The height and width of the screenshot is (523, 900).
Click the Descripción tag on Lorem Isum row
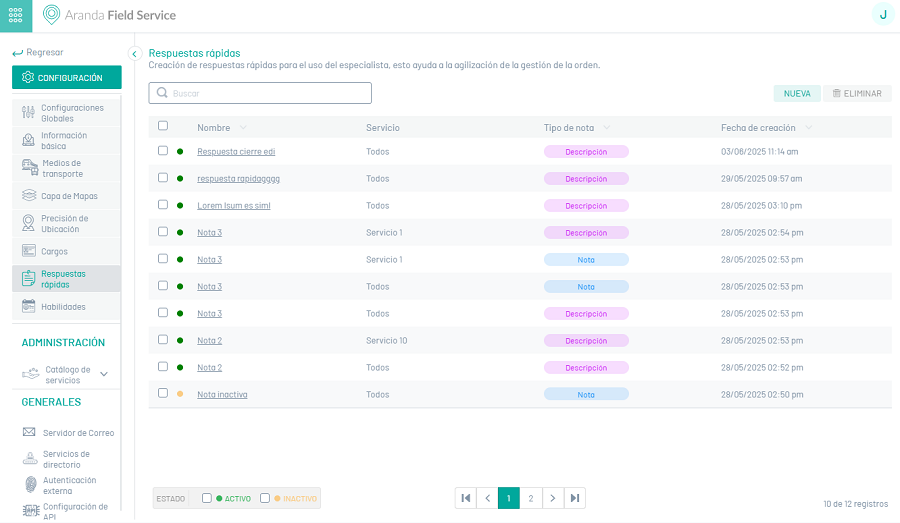pos(586,206)
